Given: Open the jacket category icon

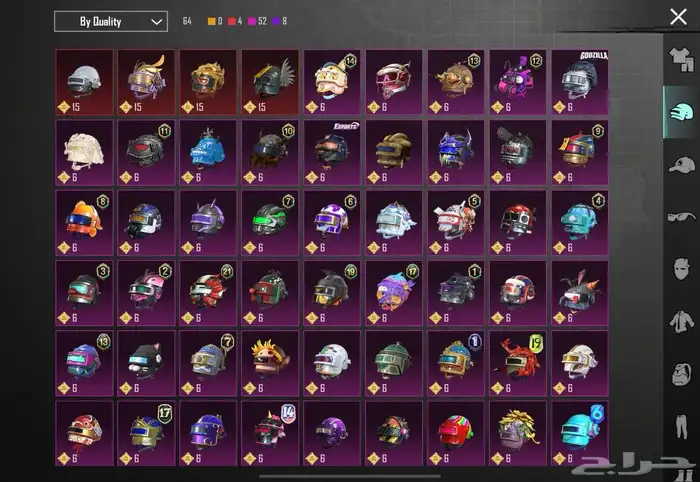Looking at the screenshot, I should (682, 321).
